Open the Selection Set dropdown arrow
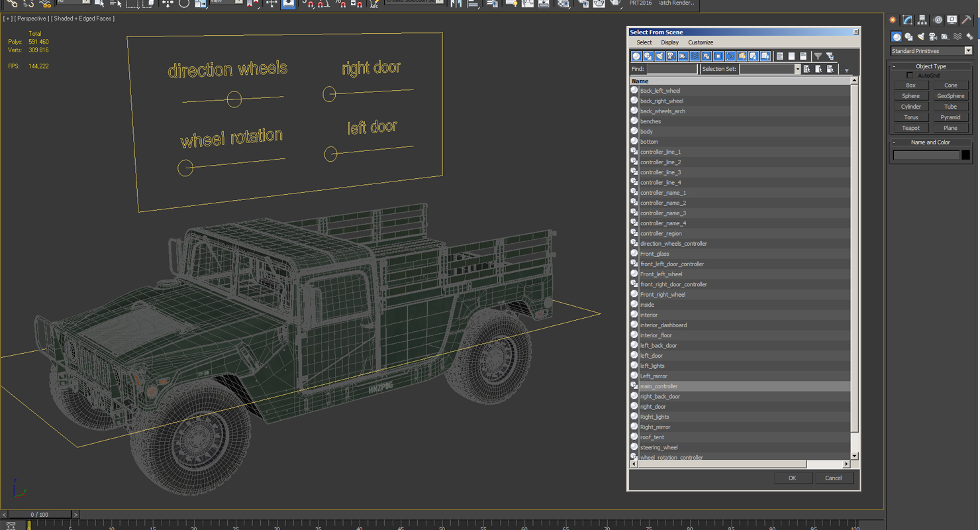The image size is (980, 530). [797, 69]
